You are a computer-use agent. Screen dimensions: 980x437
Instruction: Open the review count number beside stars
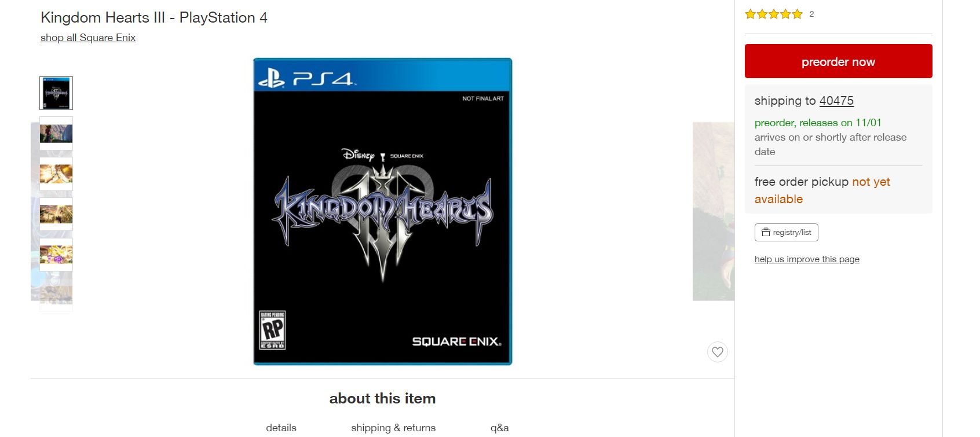click(811, 14)
